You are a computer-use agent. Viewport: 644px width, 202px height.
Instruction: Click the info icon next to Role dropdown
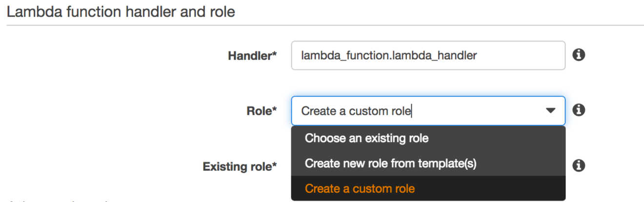pos(578,110)
